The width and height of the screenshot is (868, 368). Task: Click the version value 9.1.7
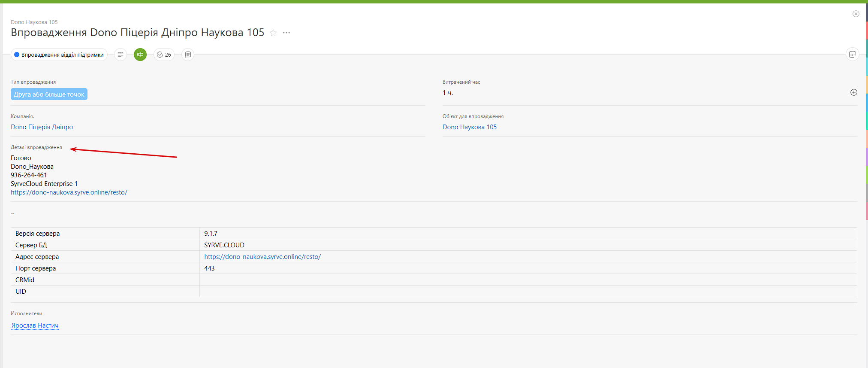pyautogui.click(x=211, y=234)
